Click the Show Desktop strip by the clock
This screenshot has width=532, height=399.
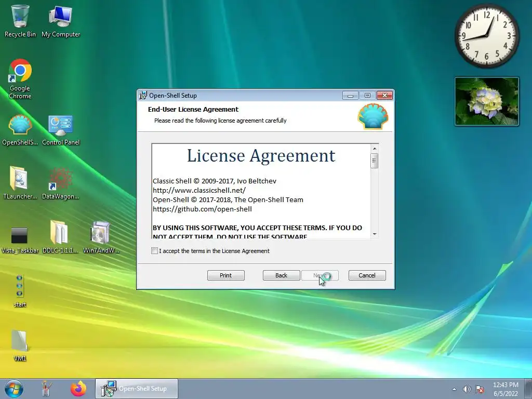(528, 389)
